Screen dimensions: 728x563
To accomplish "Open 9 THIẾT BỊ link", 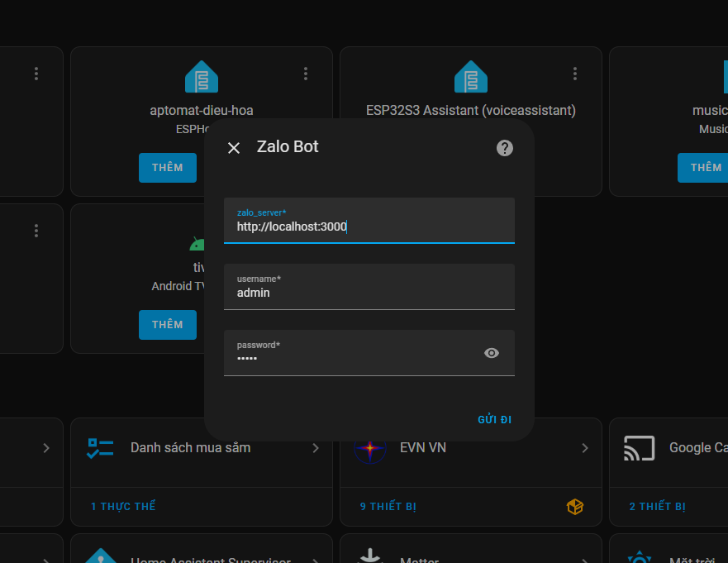I will [388, 506].
